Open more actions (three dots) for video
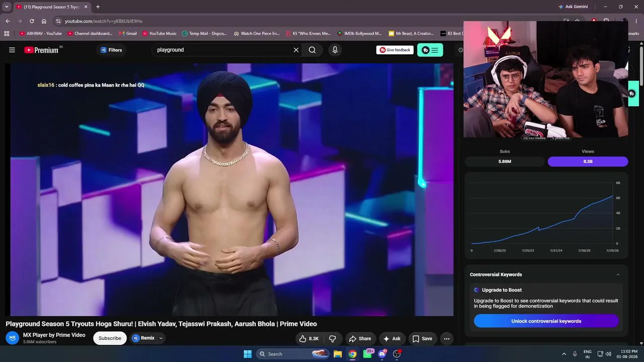The width and height of the screenshot is (644, 362). (x=447, y=338)
